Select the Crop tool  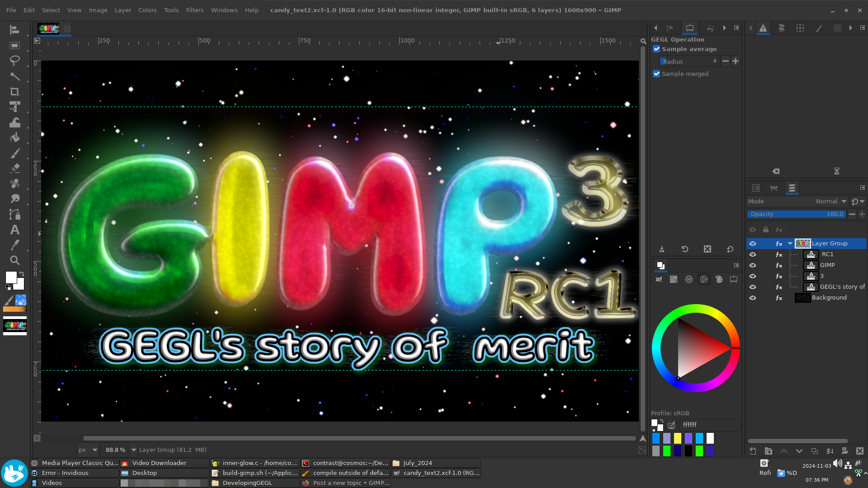(x=14, y=91)
